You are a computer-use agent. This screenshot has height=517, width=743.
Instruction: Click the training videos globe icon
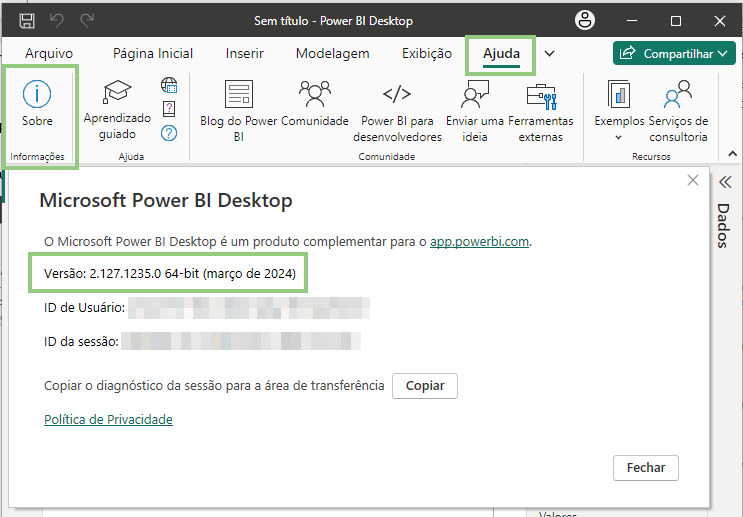tap(169, 85)
